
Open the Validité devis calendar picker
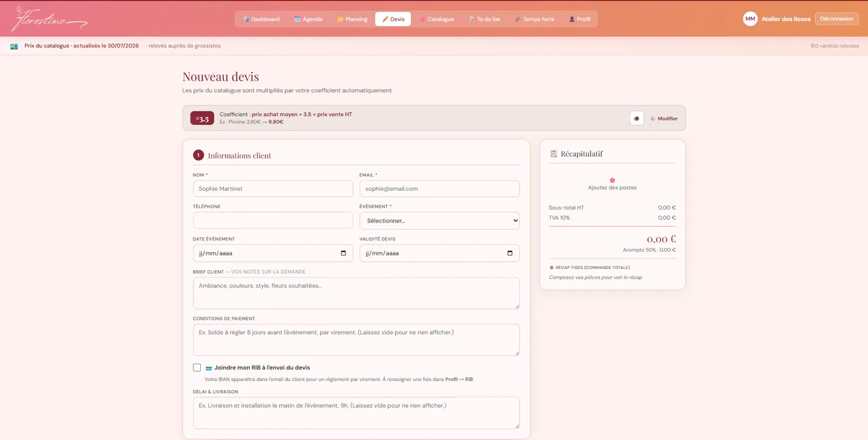[x=510, y=253]
